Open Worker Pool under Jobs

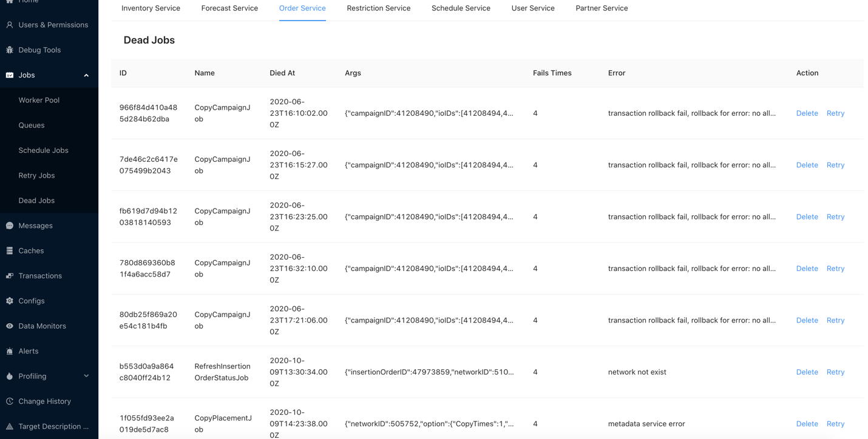39,100
